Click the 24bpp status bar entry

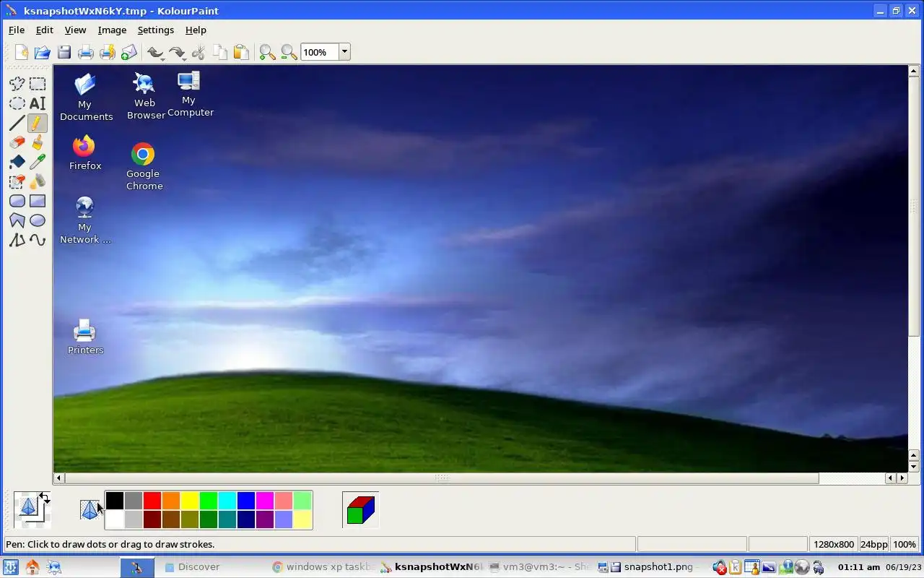874,544
